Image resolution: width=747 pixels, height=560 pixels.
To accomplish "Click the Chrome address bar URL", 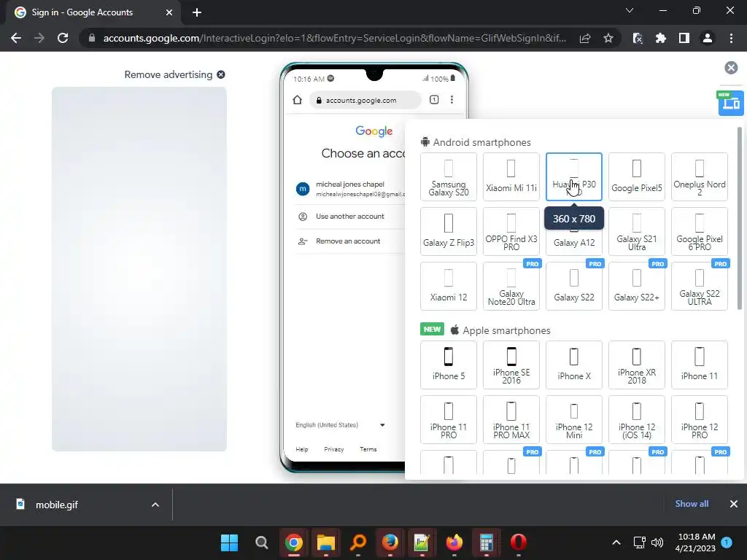I will pyautogui.click(x=334, y=38).
